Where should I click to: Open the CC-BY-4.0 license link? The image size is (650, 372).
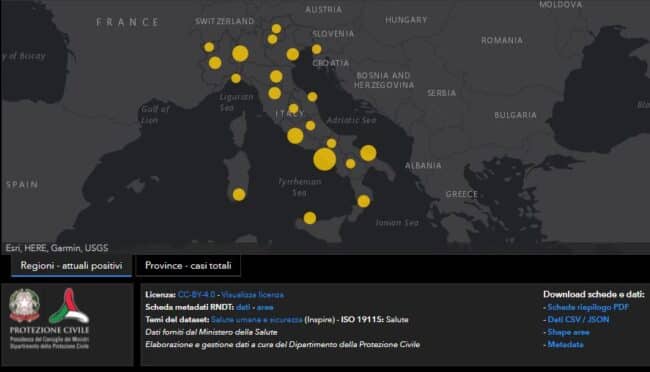click(196, 295)
